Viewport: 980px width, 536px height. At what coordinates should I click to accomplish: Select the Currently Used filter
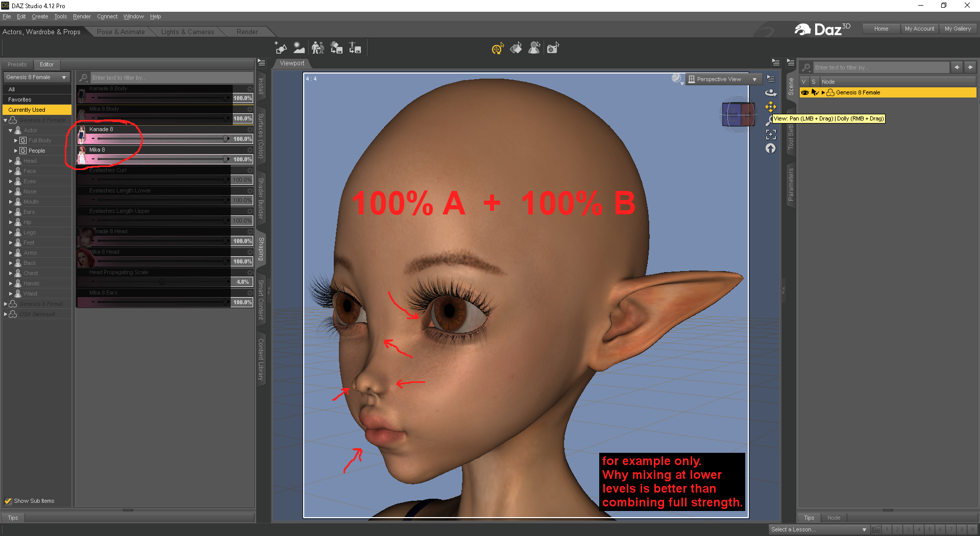[37, 110]
